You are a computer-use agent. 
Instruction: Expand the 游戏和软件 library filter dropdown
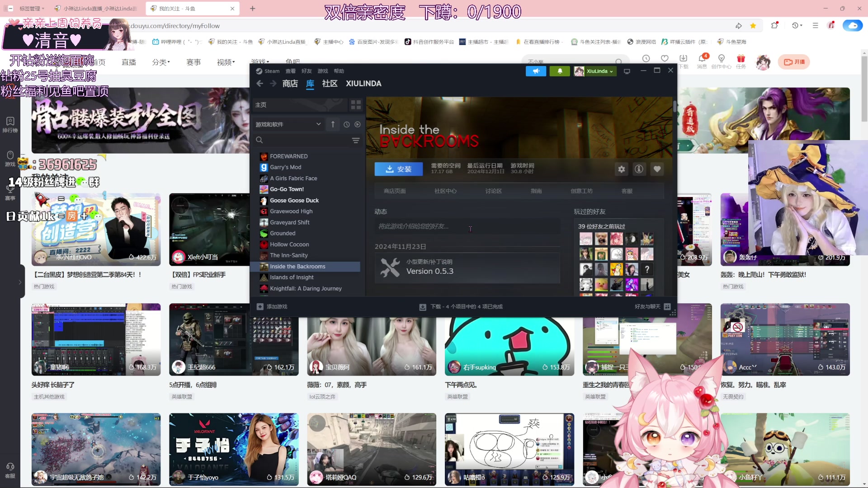coord(288,124)
